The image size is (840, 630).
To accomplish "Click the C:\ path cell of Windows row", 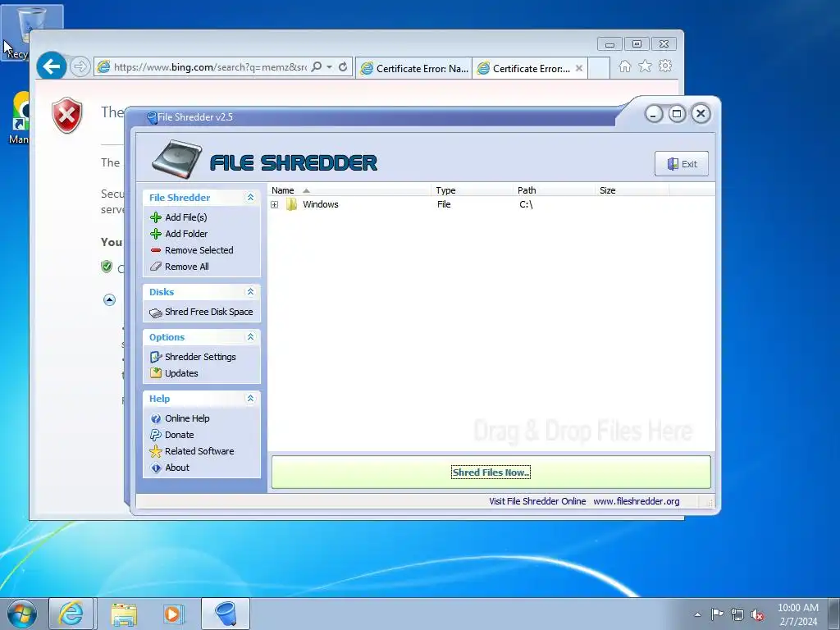I will (x=526, y=204).
